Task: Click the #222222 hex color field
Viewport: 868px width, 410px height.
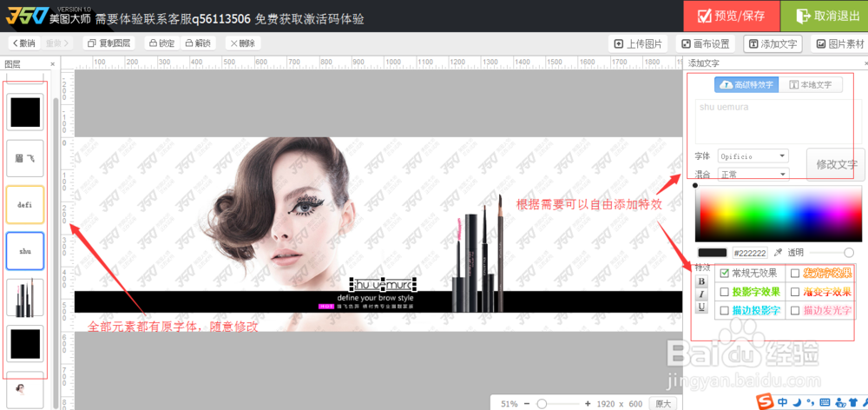Action: coord(750,253)
